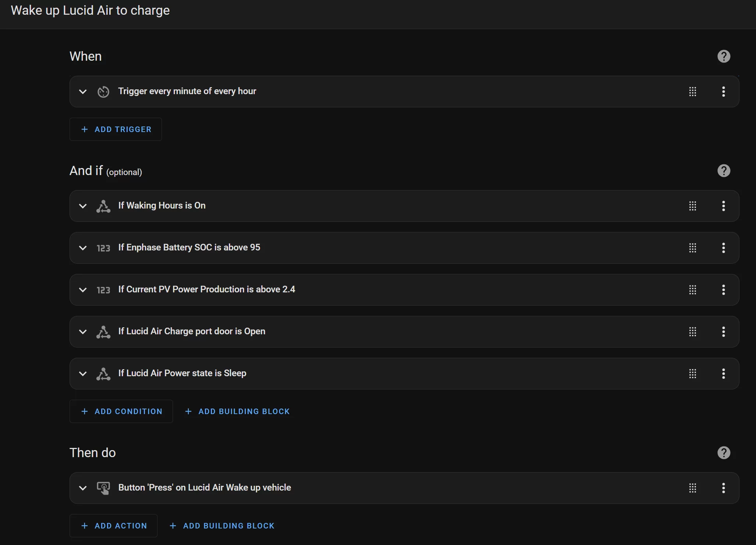Click the drag handle on the Waking Hours condition
Viewport: 756px width, 545px height.
[693, 206]
